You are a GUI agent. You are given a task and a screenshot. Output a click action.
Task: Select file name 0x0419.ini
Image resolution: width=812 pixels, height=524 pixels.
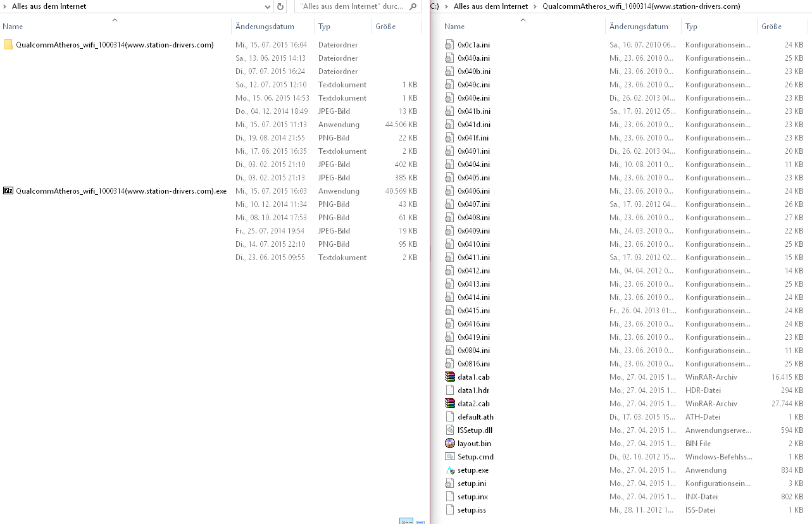pyautogui.click(x=474, y=337)
